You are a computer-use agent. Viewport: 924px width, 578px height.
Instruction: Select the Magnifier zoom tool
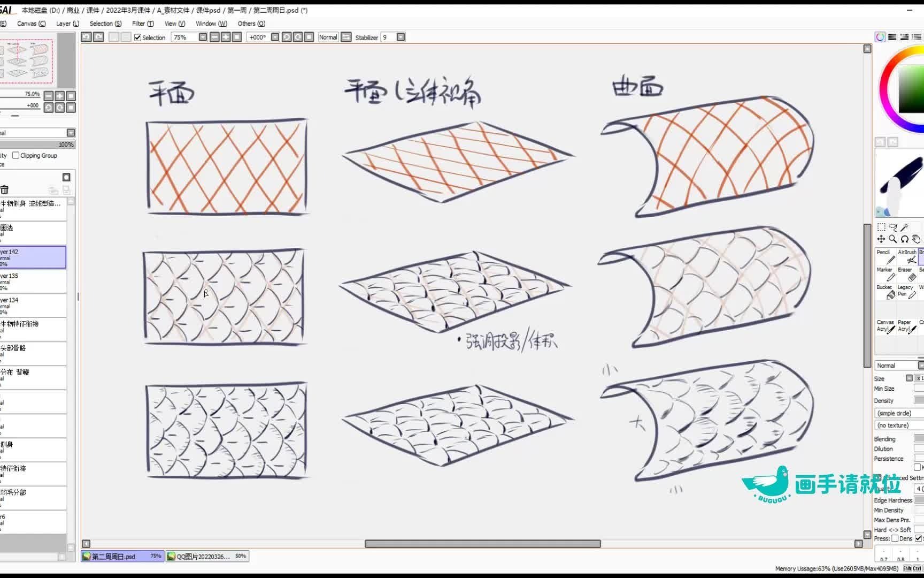pyautogui.click(x=893, y=239)
